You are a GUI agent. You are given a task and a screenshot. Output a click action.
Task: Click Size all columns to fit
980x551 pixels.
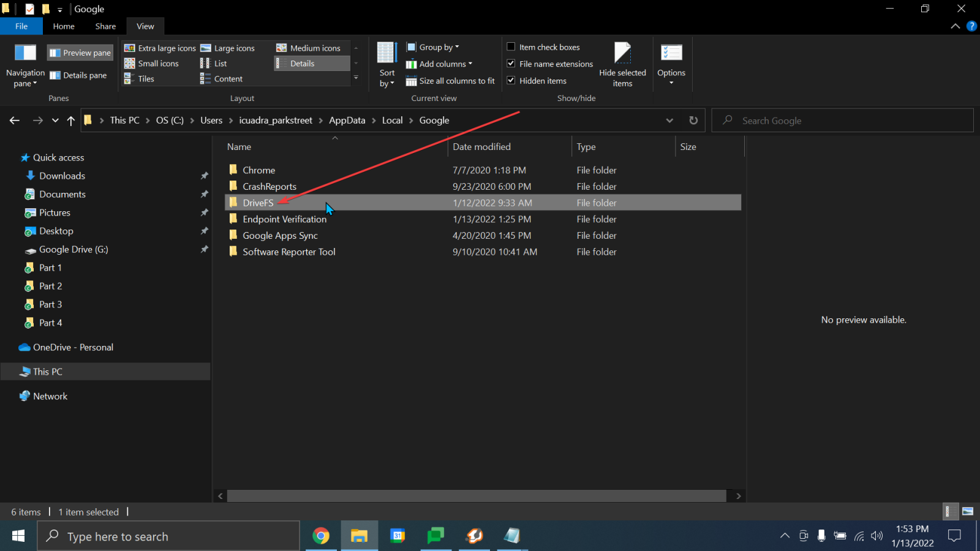tap(450, 81)
